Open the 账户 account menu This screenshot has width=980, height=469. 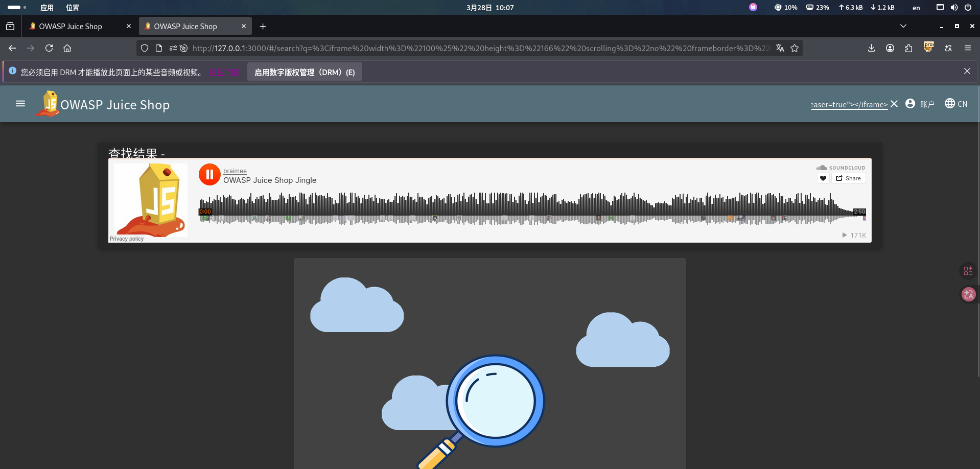(x=920, y=104)
